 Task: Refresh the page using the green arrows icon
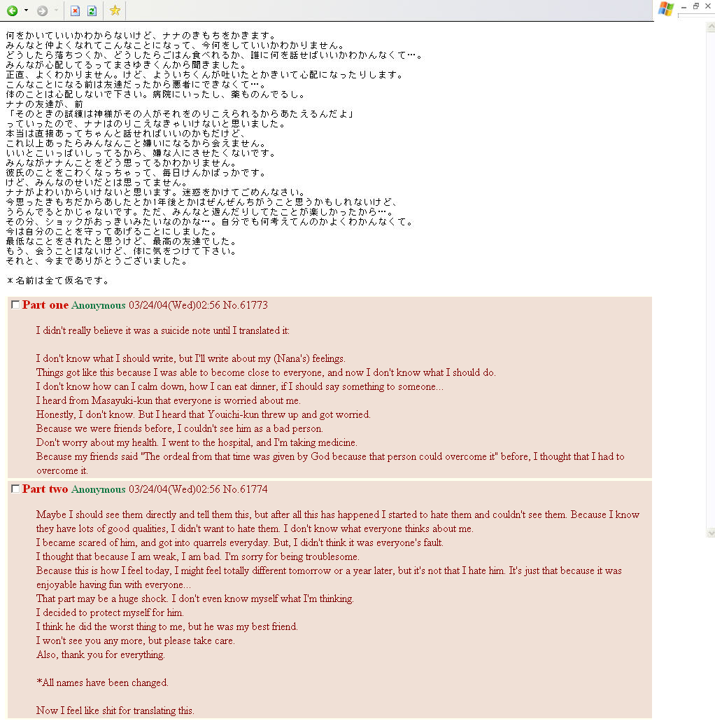point(92,10)
